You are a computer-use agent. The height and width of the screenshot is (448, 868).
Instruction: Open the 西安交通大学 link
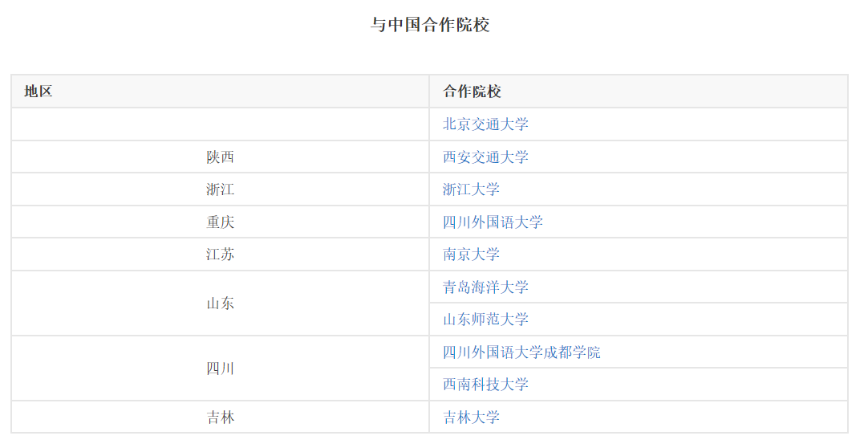(x=485, y=157)
